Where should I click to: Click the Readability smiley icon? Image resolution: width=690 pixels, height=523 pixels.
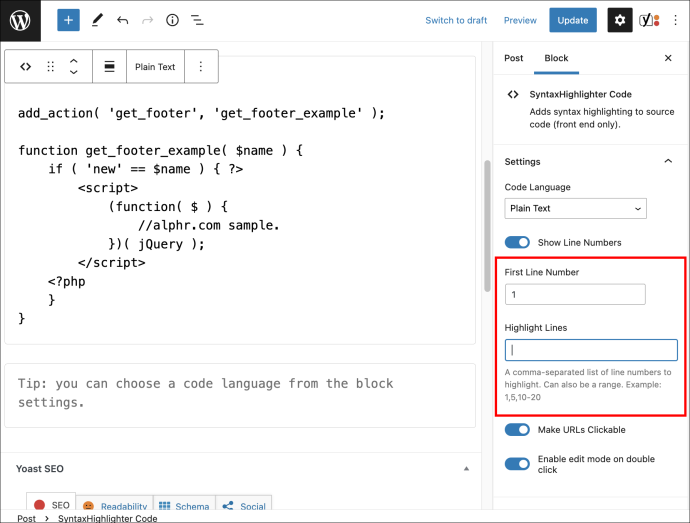(88, 506)
